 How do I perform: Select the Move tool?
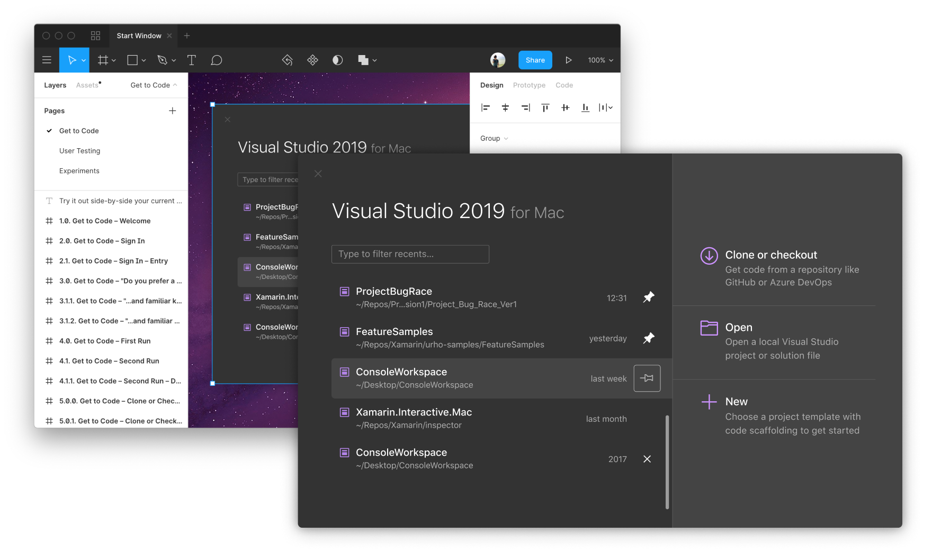[x=71, y=60]
